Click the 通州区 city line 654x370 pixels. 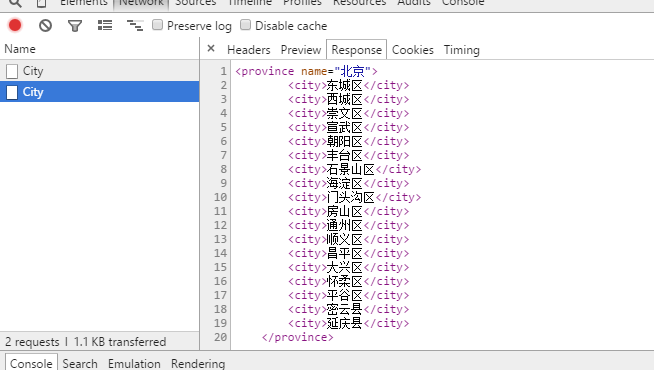click(x=348, y=225)
